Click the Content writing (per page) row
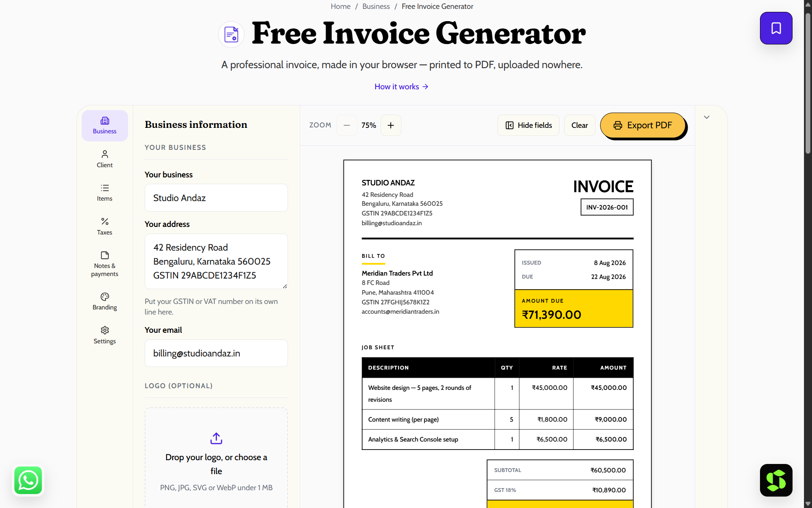 pos(497,420)
